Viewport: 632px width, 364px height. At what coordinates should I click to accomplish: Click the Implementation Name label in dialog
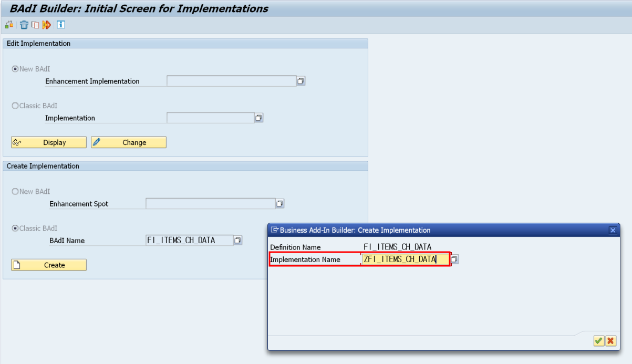click(x=305, y=259)
